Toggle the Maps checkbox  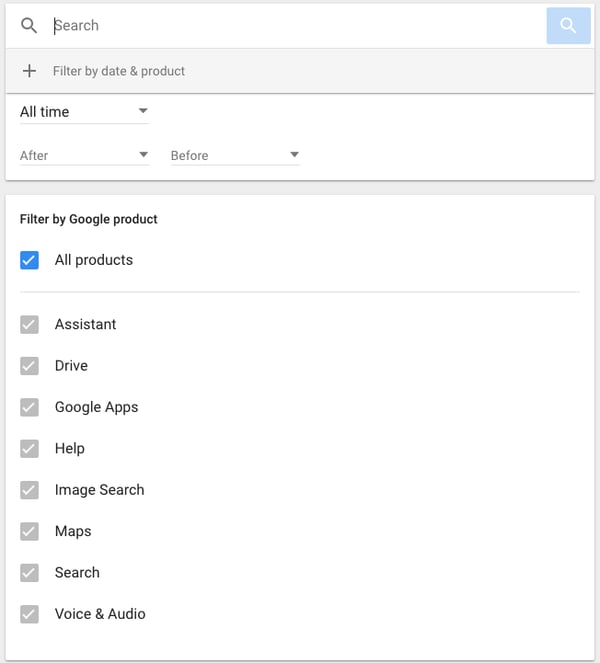coord(30,531)
